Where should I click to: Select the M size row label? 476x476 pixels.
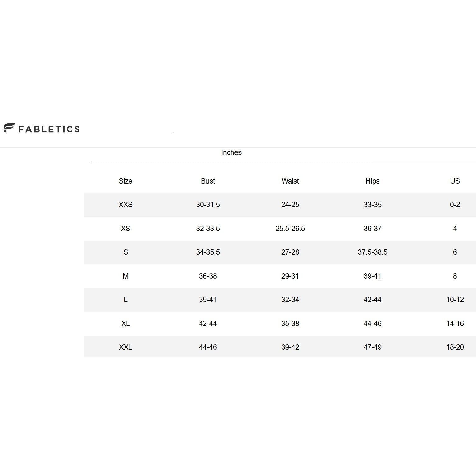point(125,276)
